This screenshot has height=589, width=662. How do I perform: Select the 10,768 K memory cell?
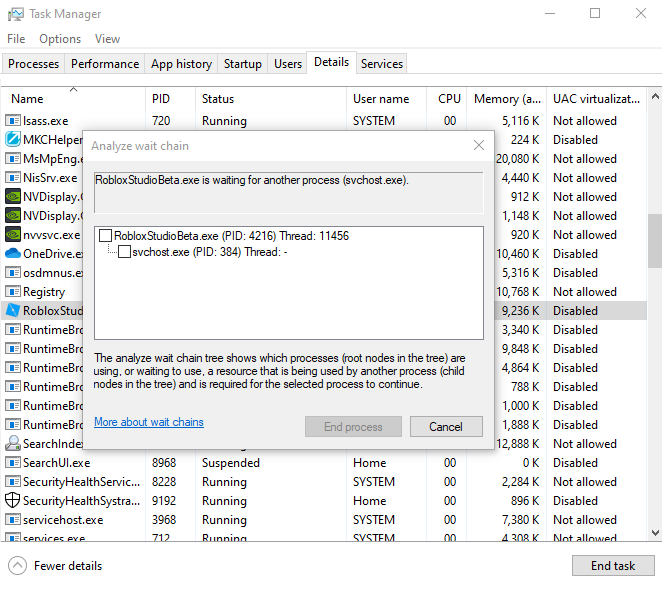pos(518,292)
